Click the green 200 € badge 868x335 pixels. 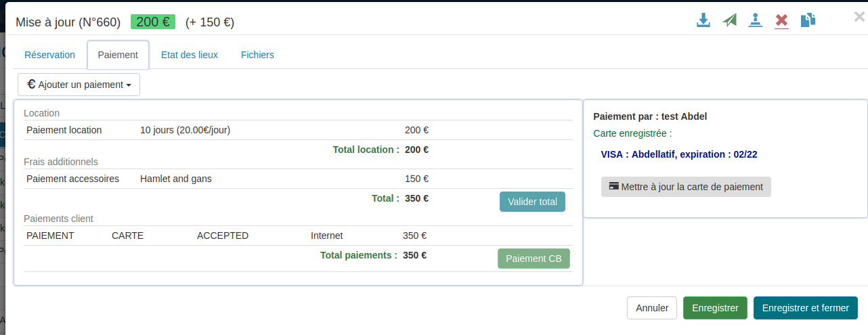pos(153,22)
